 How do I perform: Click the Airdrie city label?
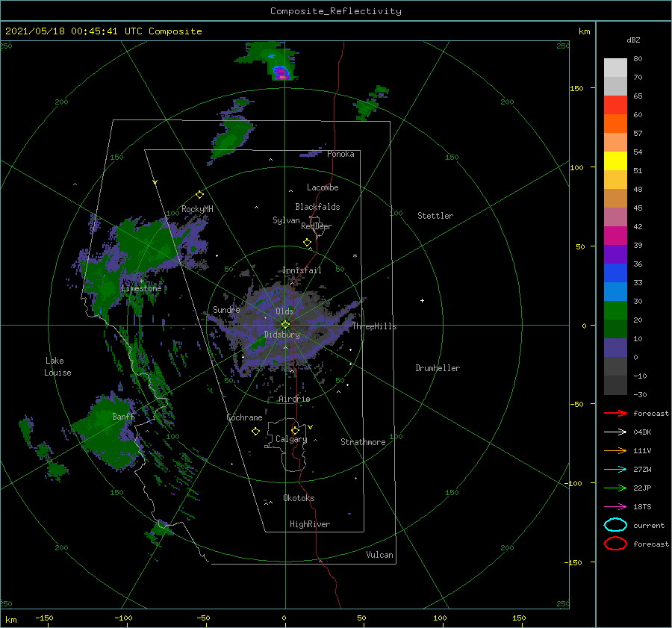pos(294,399)
